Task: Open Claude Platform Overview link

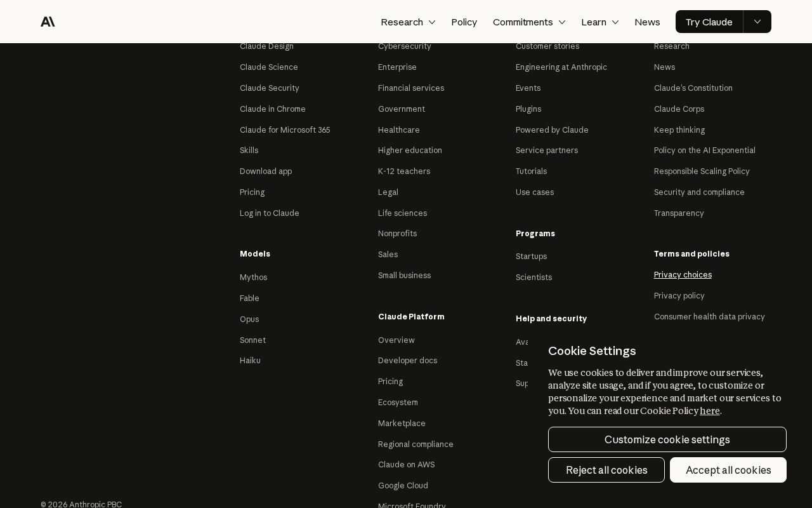Action: (396, 340)
